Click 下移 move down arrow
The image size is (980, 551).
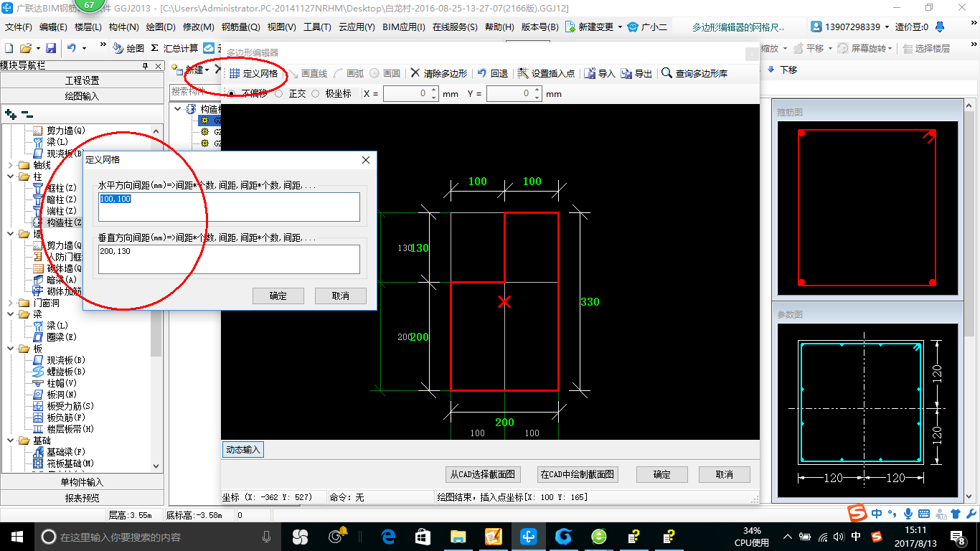pyautogui.click(x=782, y=70)
